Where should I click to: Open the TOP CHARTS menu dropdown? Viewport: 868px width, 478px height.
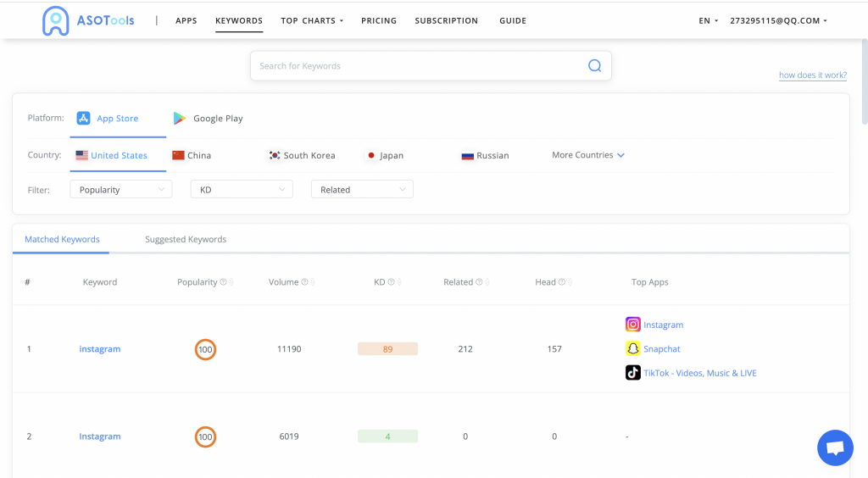312,20
